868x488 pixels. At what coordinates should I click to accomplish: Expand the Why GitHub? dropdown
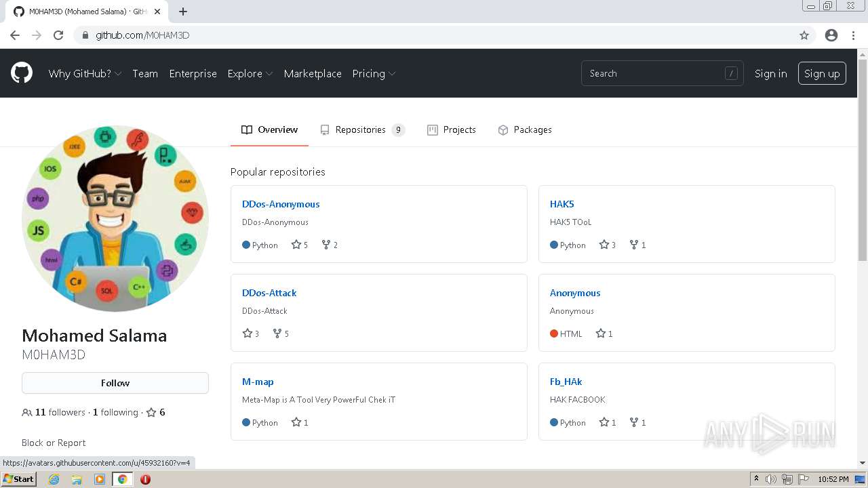85,74
